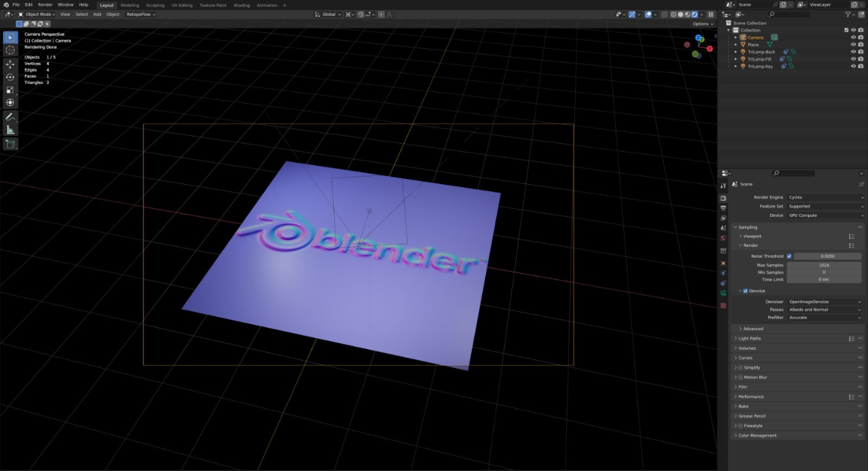868x471 pixels.
Task: Toggle Noise Threshold checkbox
Action: (789, 256)
